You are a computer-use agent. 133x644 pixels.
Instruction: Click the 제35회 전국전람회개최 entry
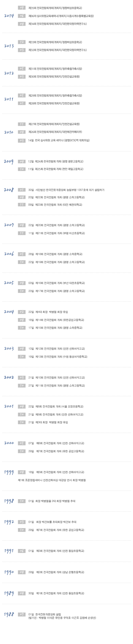[x=55, y=8]
